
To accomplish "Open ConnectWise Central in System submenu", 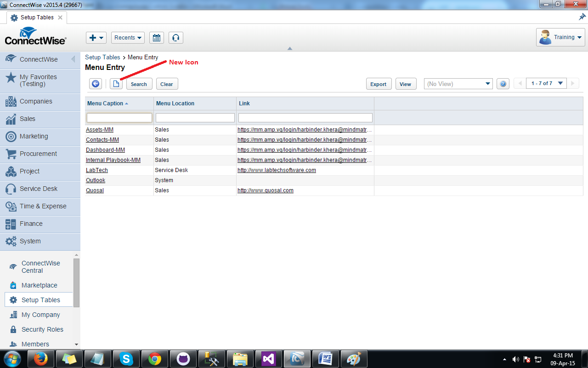I will point(39,267).
